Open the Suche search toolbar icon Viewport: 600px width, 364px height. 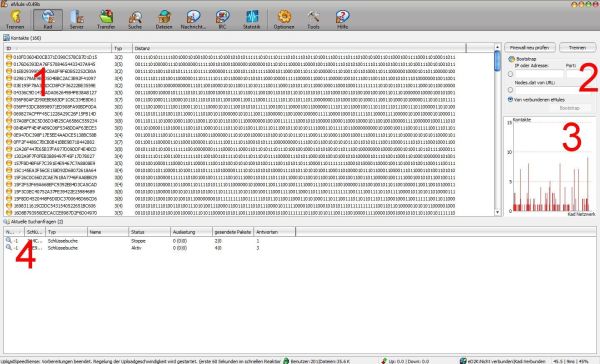[135, 20]
